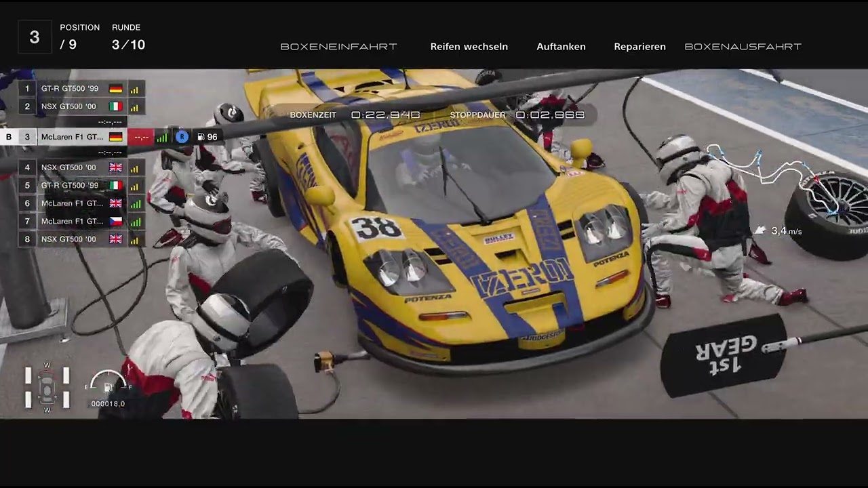Click the NSX GT500 '00 entry in second place
The height and width of the screenshot is (488, 868).
coord(68,106)
